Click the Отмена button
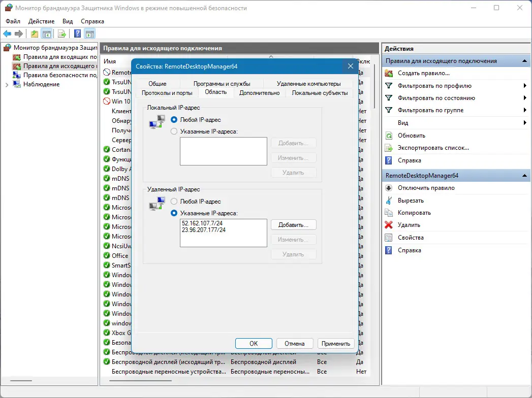The width and height of the screenshot is (532, 398). point(295,343)
